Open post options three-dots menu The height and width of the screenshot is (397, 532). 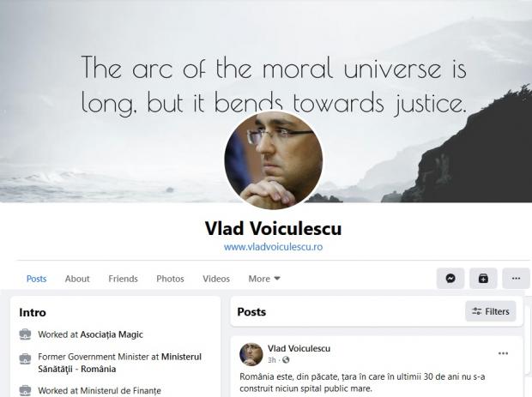[503, 353]
